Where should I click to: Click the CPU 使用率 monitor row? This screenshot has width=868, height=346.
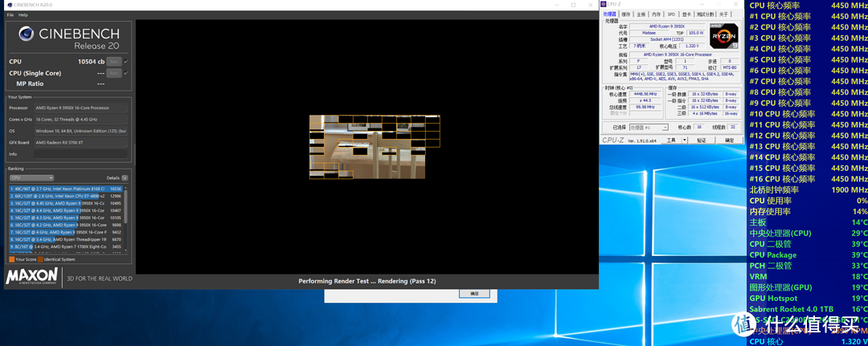809,201
